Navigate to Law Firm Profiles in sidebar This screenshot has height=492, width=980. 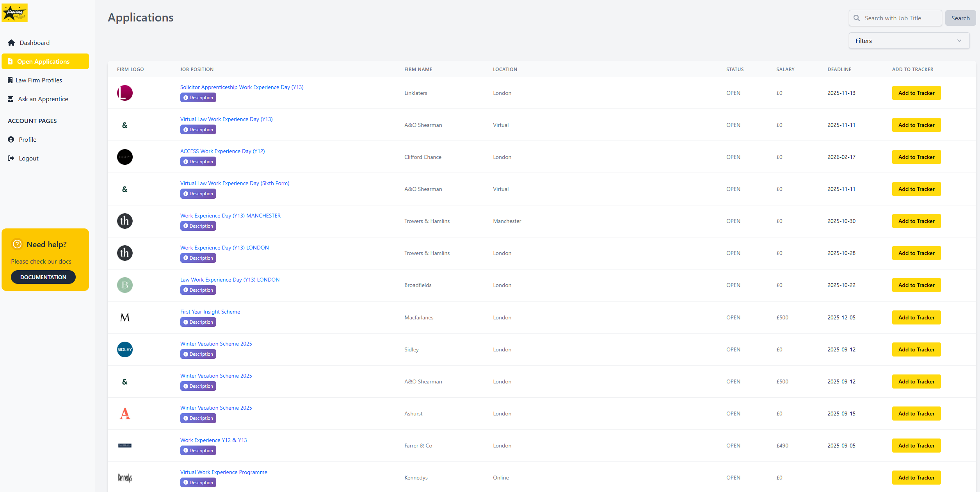(x=38, y=80)
